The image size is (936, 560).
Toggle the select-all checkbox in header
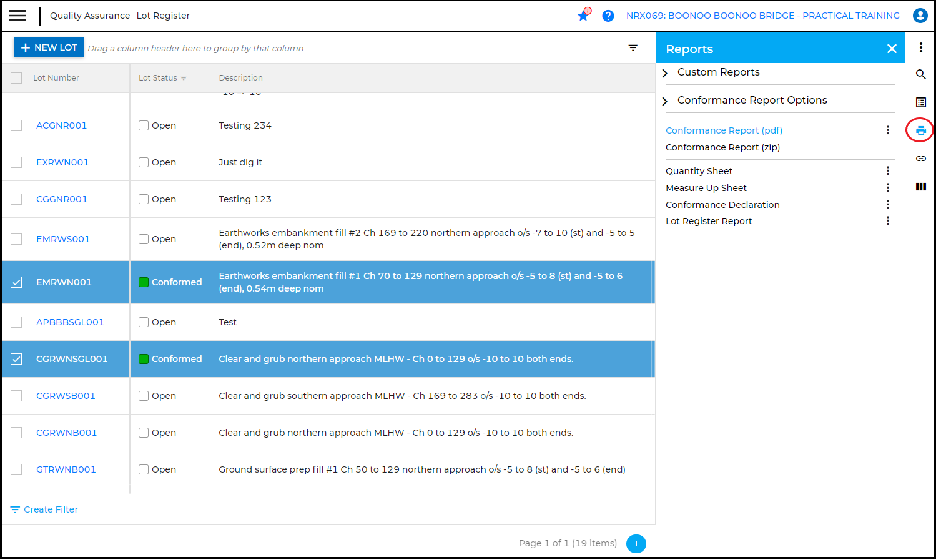pyautogui.click(x=16, y=78)
